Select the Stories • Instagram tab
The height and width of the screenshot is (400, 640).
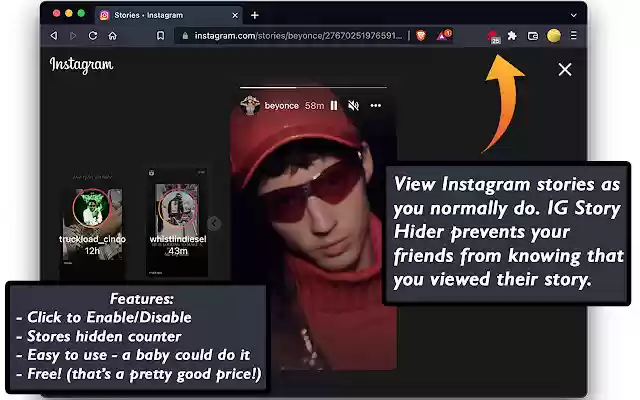coord(169,15)
